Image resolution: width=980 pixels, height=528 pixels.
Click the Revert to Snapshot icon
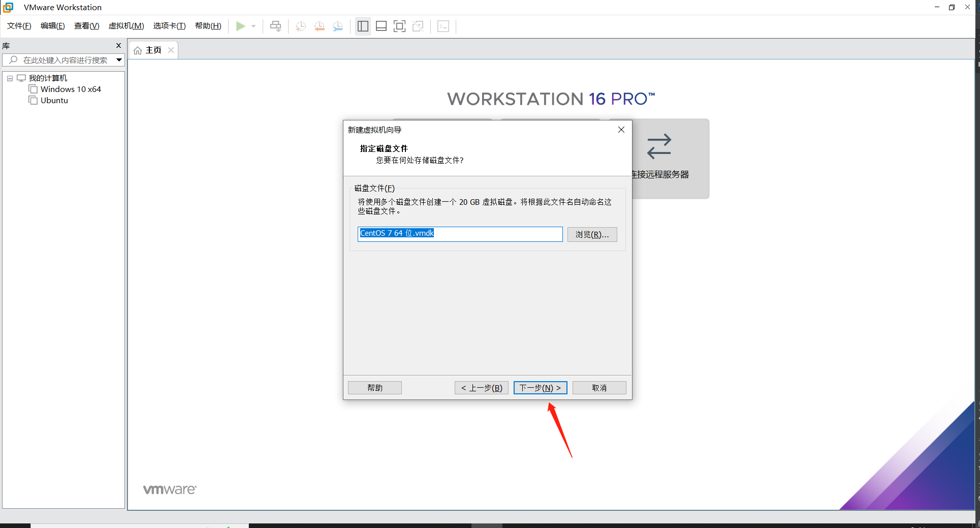point(319,26)
